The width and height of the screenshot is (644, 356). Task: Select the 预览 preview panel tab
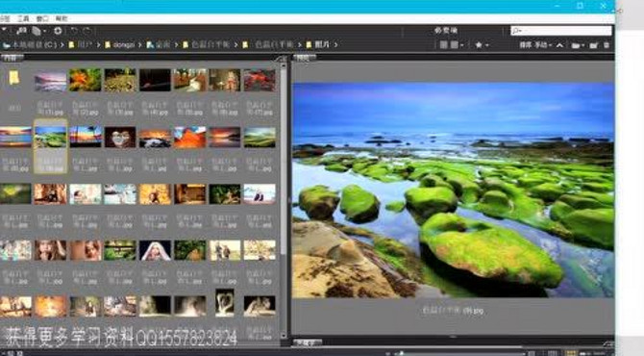(x=304, y=58)
